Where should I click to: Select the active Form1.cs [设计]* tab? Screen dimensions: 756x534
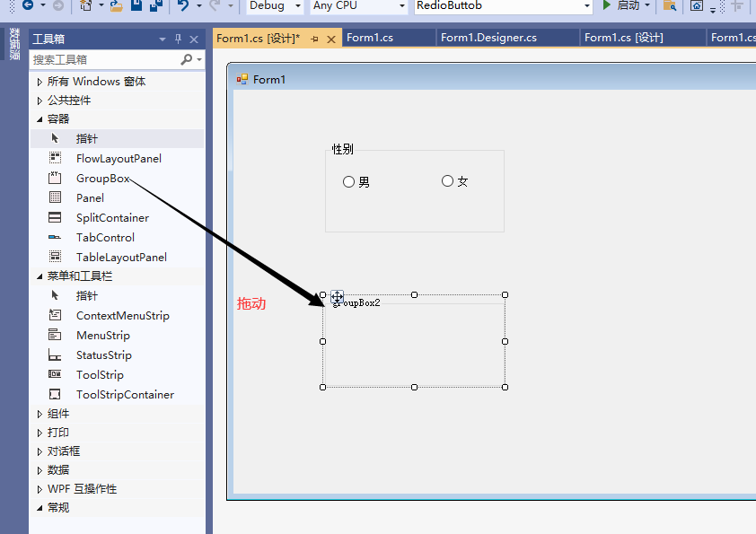pos(258,39)
